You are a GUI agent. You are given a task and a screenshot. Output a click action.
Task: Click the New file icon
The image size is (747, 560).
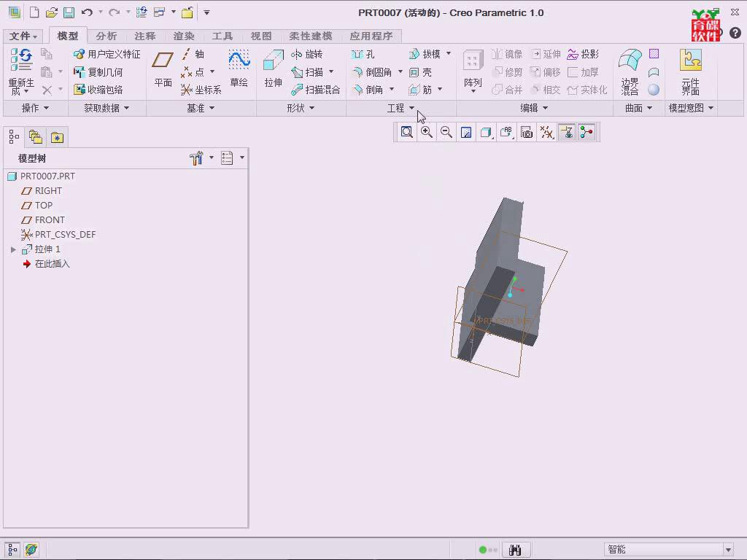pos(34,12)
